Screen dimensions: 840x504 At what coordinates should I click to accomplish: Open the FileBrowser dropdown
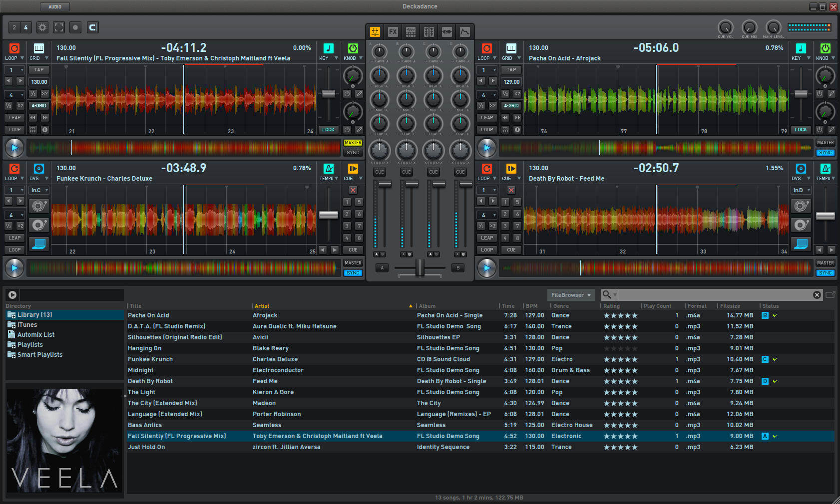571,295
